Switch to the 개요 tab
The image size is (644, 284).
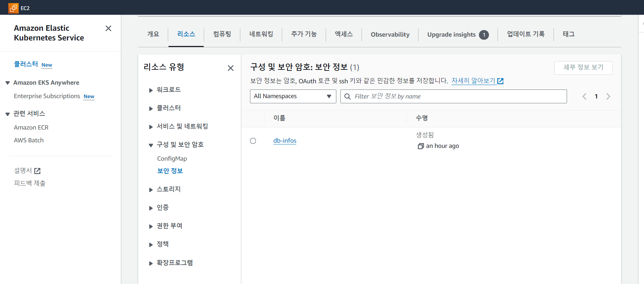tap(153, 34)
